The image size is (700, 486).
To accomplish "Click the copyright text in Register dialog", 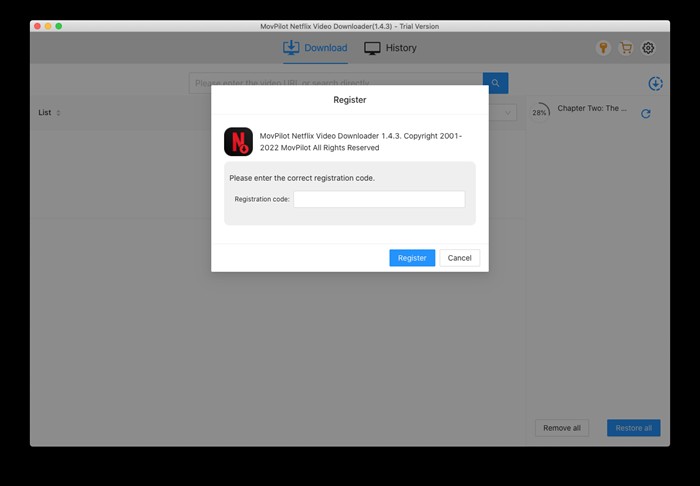I will (x=361, y=142).
